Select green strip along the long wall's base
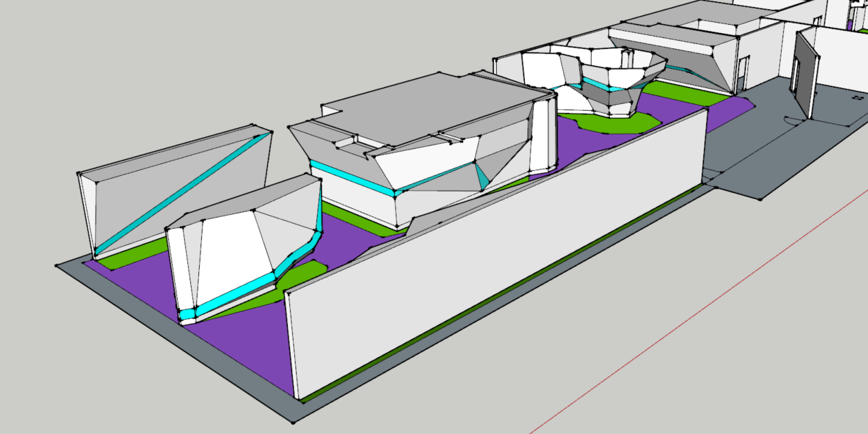This screenshot has height=434, width=868. pyautogui.click(x=502, y=293)
